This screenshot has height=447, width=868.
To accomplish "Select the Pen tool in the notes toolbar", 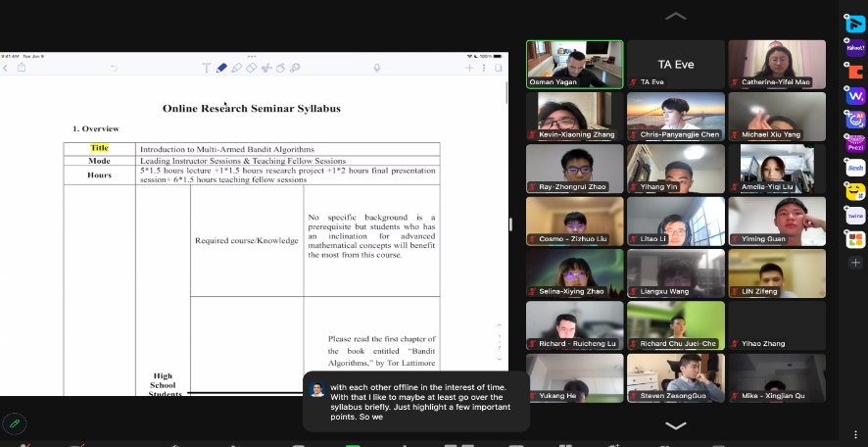I will coord(221,68).
